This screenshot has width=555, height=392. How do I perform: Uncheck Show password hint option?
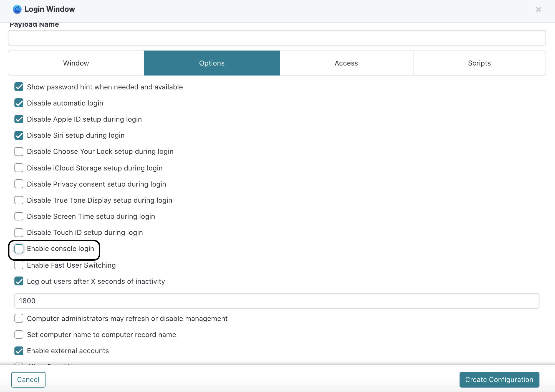pos(19,87)
